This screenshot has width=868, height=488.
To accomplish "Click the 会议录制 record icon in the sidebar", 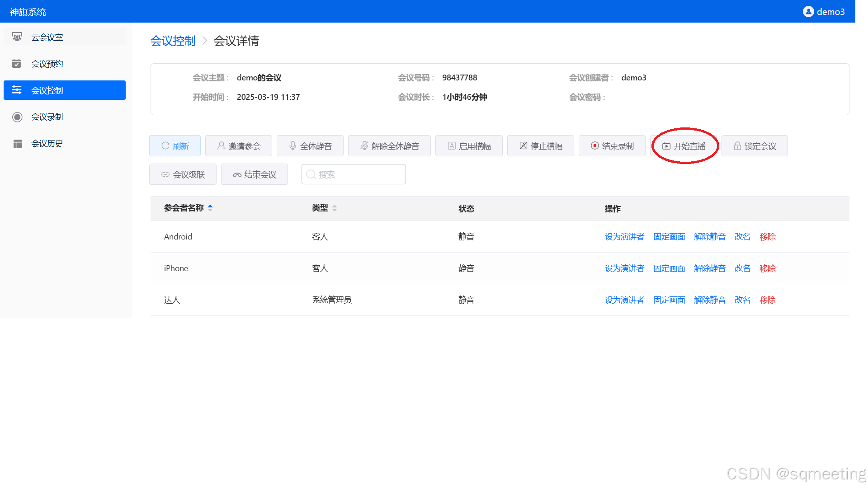I will [x=17, y=117].
